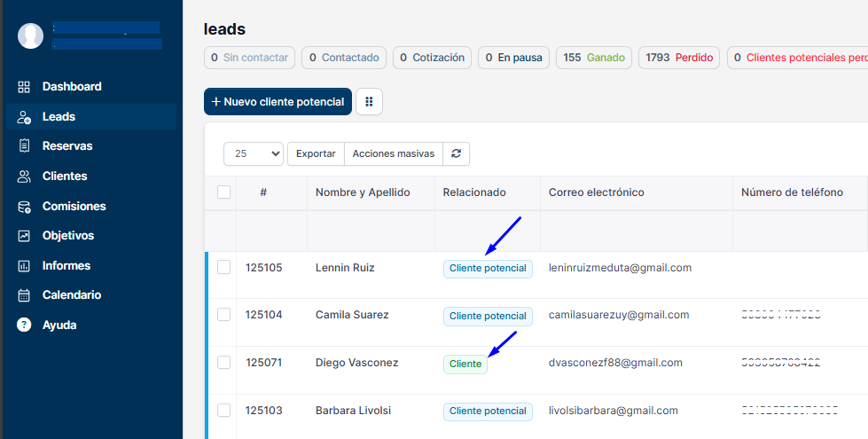Sort by the Nombre y Apellido column header
This screenshot has width=868, height=439.
coord(363,192)
